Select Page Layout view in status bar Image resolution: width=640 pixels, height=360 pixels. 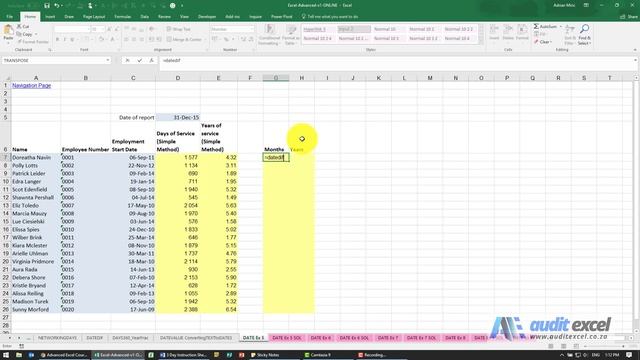pos(564,346)
